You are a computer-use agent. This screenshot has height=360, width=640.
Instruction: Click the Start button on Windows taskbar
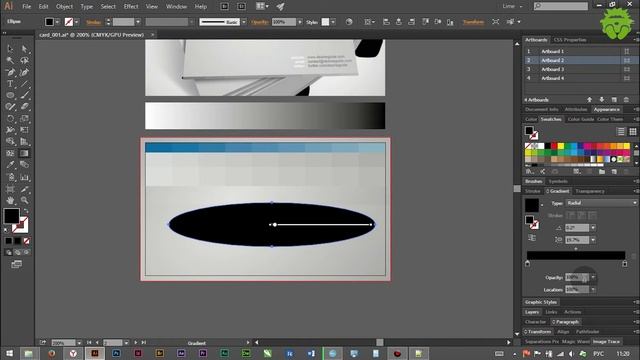point(8,353)
